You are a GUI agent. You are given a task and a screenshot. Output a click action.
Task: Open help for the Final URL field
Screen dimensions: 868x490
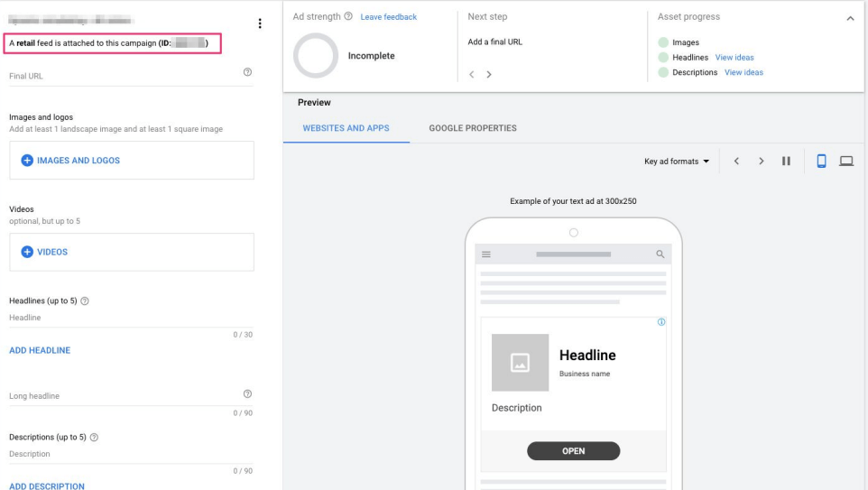click(x=247, y=72)
